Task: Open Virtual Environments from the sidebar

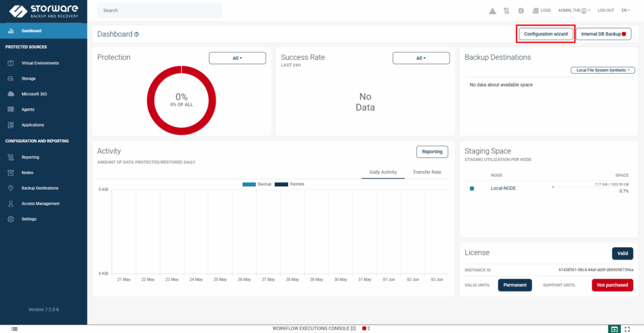Action: (40, 63)
